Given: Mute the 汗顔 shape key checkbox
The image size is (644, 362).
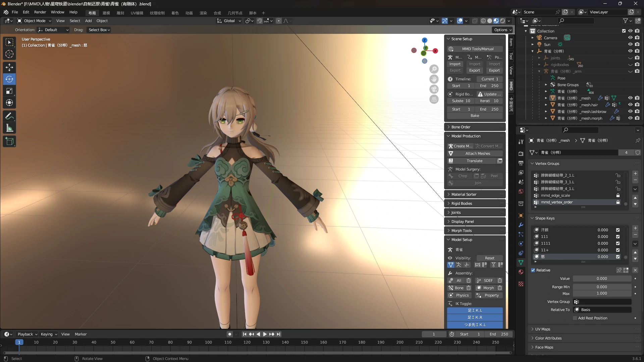Looking at the screenshot, I should tap(618, 230).
